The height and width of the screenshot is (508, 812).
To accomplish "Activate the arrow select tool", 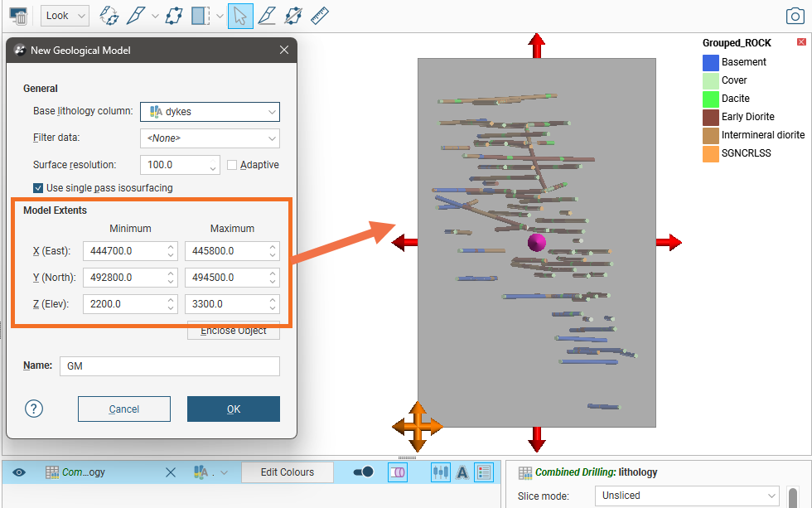I will [240, 16].
